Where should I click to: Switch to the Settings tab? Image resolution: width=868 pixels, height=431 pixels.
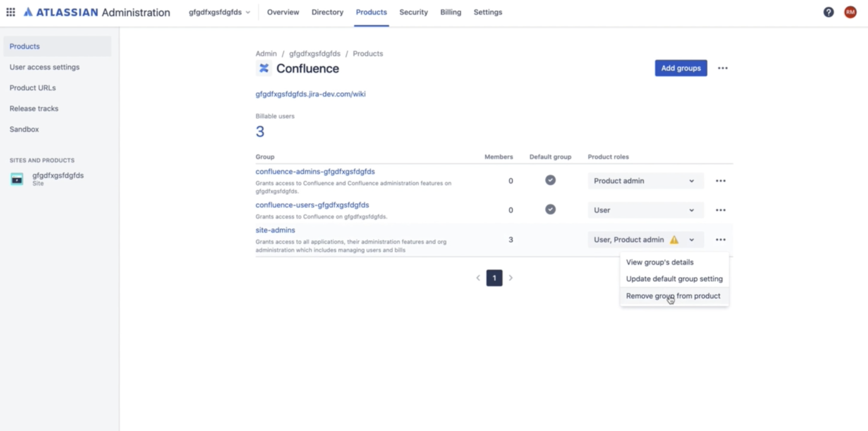[488, 12]
